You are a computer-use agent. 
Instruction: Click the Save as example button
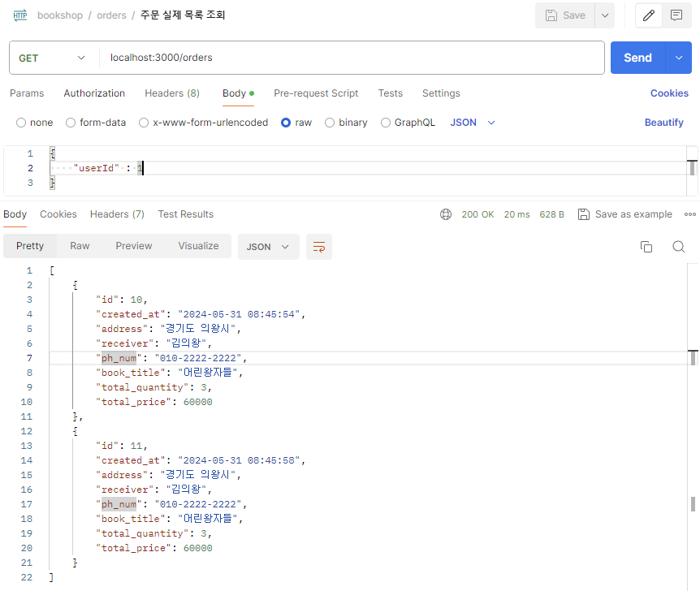[x=625, y=214]
